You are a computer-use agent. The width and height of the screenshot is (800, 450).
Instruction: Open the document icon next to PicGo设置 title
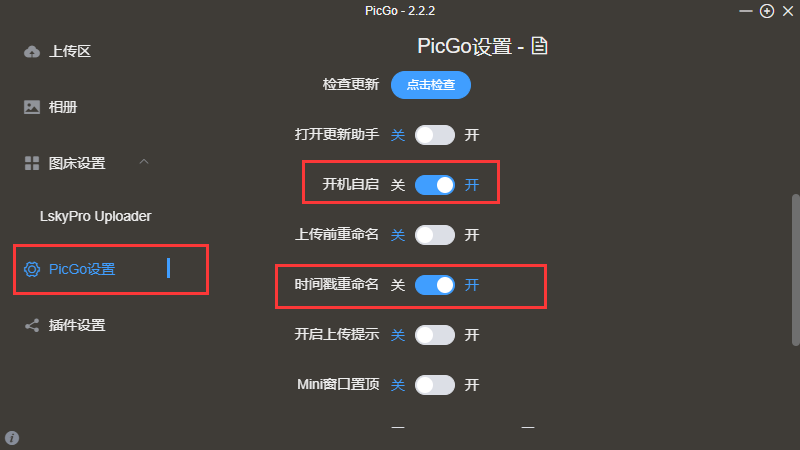540,46
